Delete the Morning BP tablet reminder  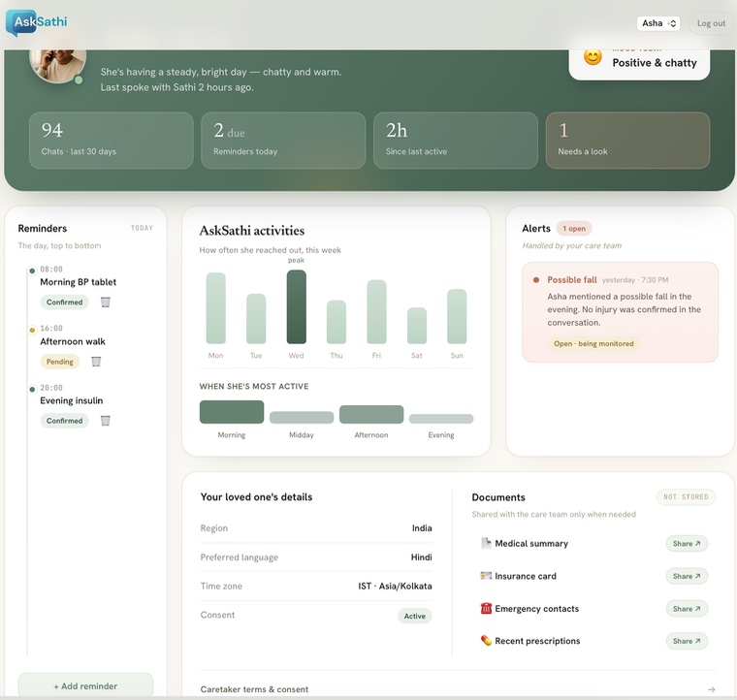click(x=106, y=302)
